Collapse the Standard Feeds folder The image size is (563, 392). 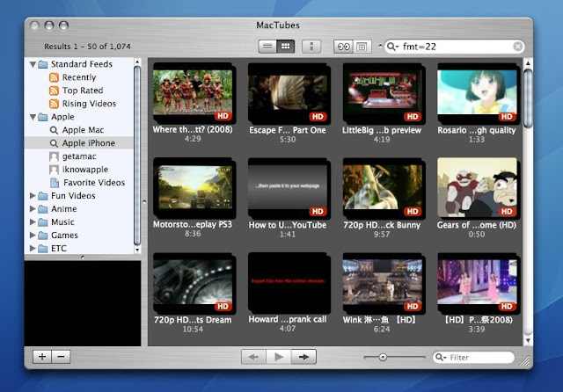click(33, 64)
